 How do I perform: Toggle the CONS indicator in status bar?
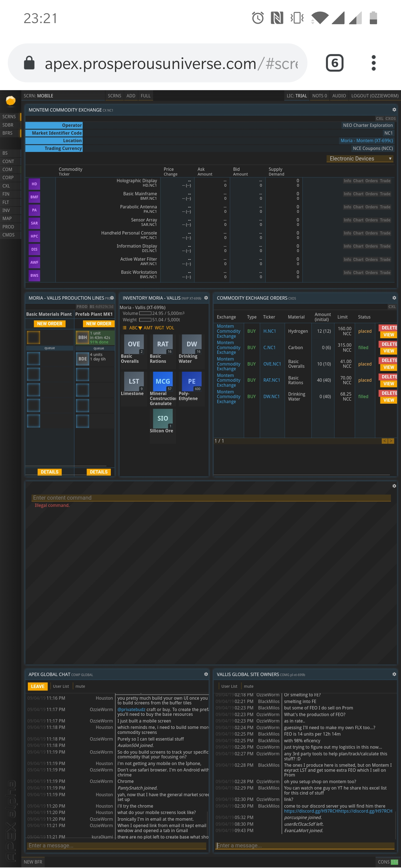pos(388,862)
